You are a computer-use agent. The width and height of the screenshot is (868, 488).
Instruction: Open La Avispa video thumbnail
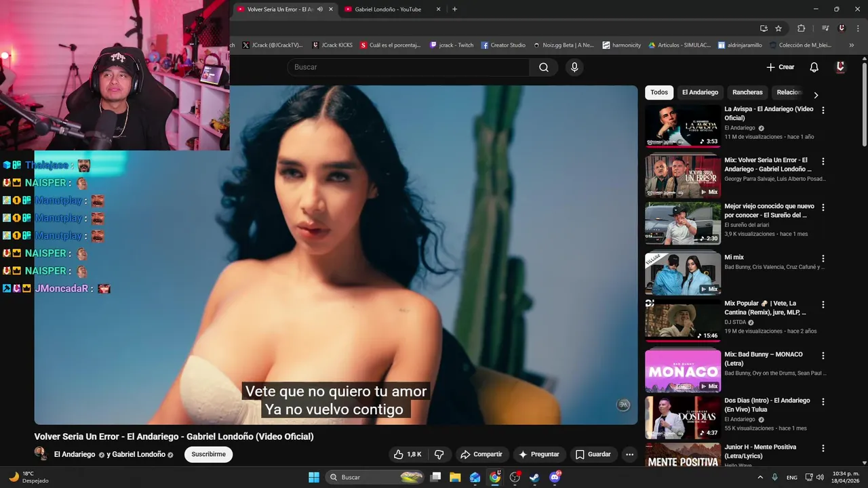click(683, 125)
